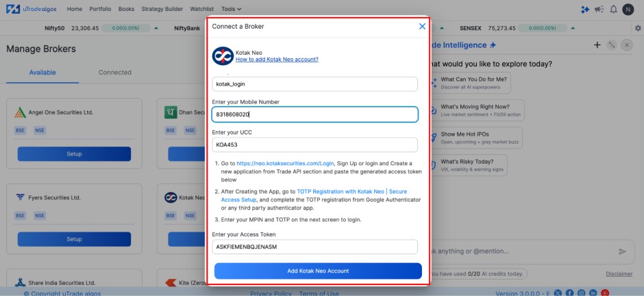
Task: Click the AI credits used today notice
Action: coord(478,274)
